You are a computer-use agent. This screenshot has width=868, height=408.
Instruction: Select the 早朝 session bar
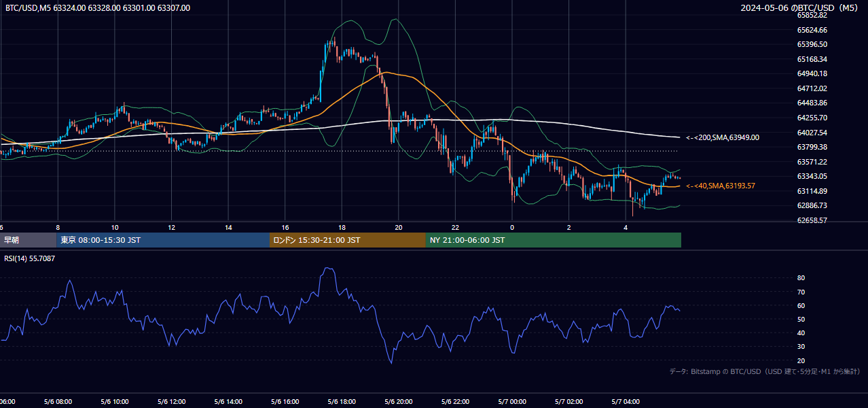(x=28, y=240)
